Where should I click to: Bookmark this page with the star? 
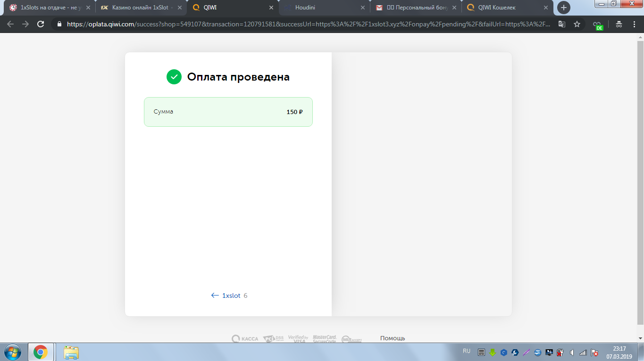577,24
